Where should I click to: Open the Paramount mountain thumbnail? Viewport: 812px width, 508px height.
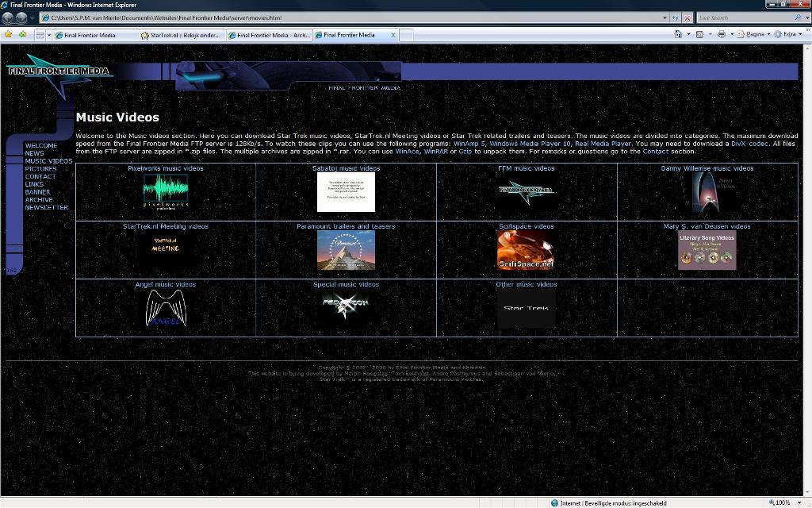tap(346, 250)
